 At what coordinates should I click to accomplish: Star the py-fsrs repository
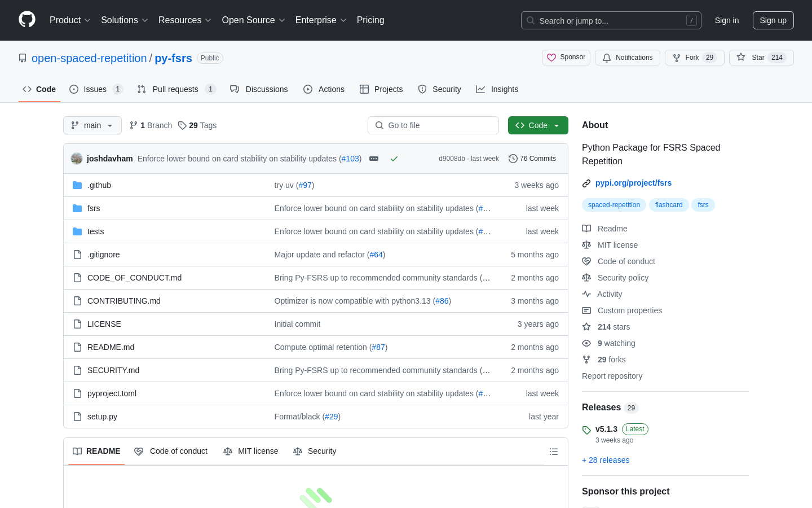pyautogui.click(x=761, y=58)
